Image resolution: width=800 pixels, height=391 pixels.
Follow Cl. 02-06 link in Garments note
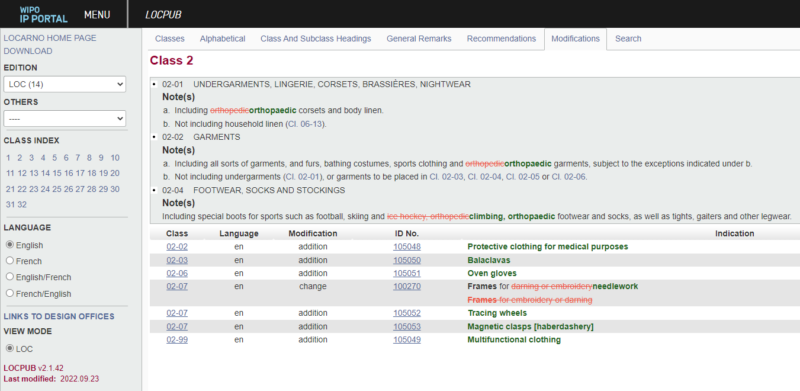568,177
